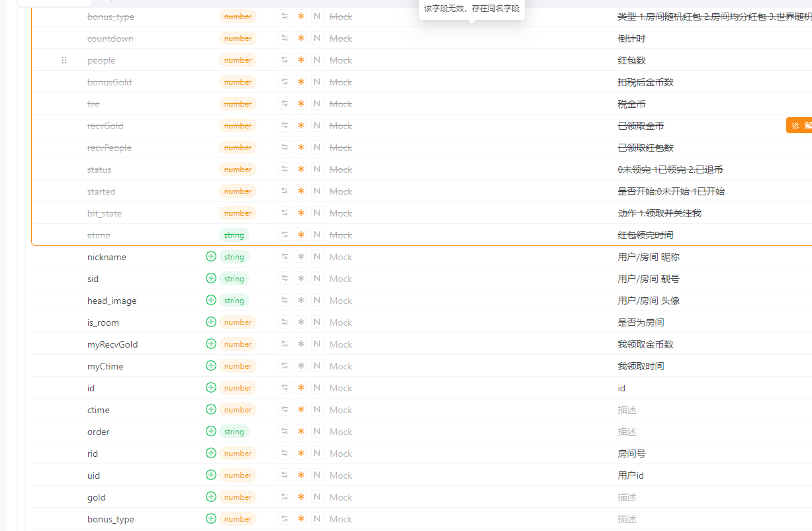
Task: Toggle the required asterisk for sid
Action: [301, 278]
